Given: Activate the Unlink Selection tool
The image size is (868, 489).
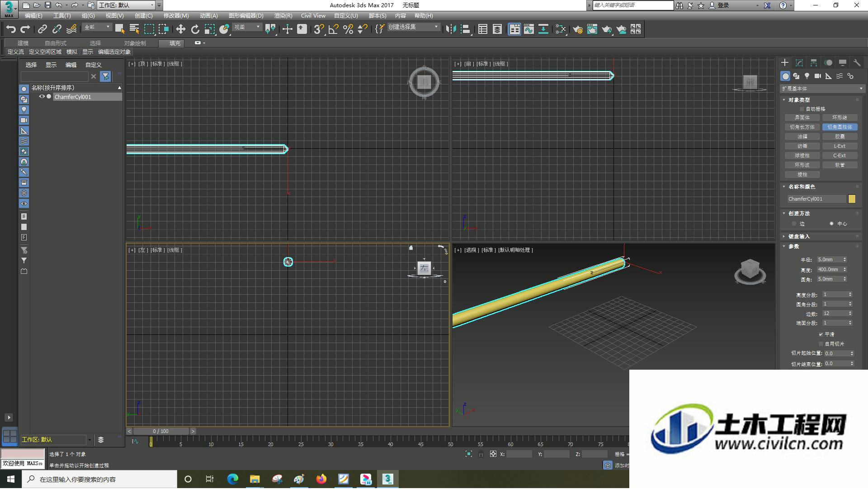Looking at the screenshot, I should (57, 29).
